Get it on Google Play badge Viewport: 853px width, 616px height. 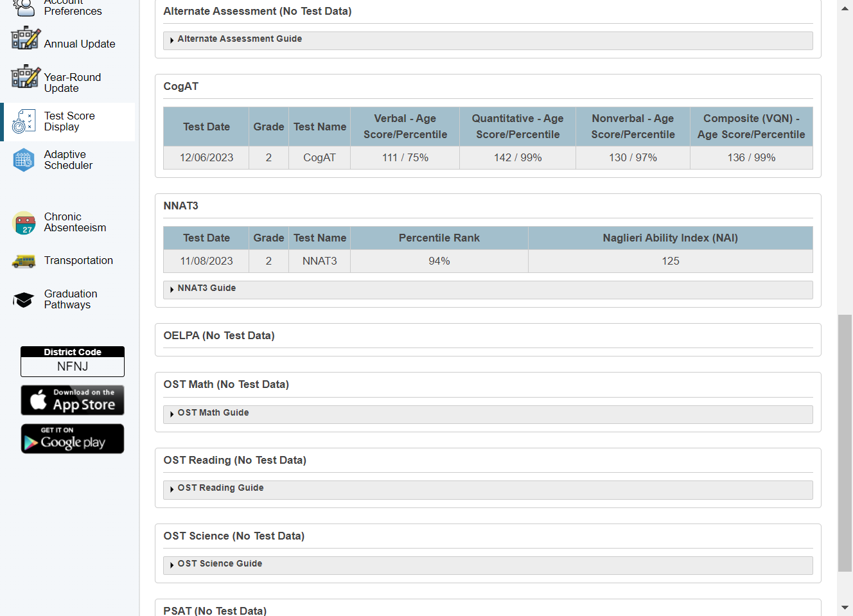(73, 439)
